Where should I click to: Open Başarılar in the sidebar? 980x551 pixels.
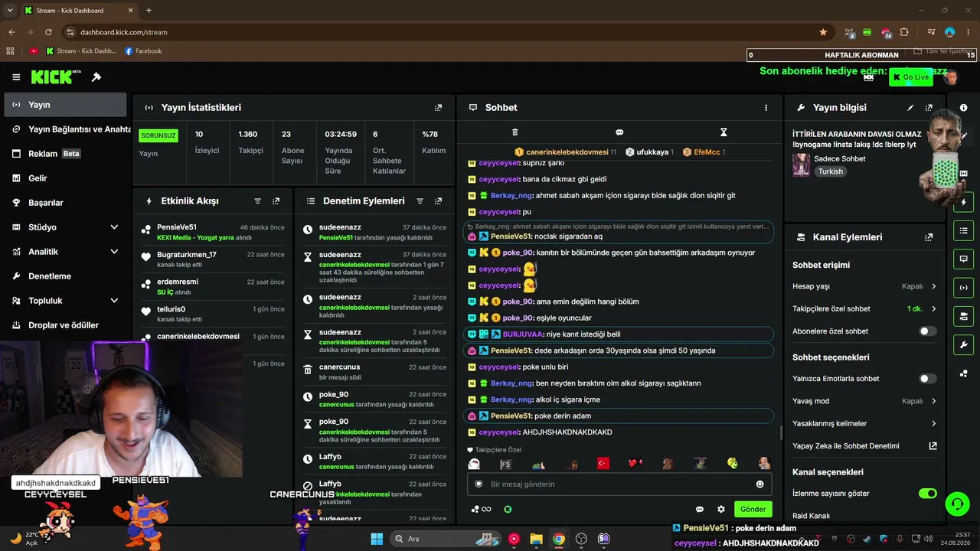65,203
